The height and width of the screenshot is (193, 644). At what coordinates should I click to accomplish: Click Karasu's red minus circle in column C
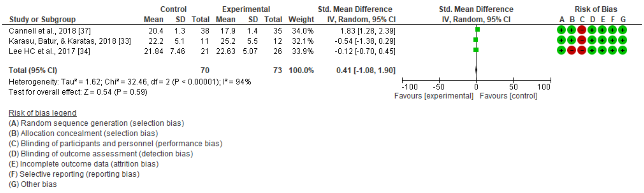click(582, 40)
